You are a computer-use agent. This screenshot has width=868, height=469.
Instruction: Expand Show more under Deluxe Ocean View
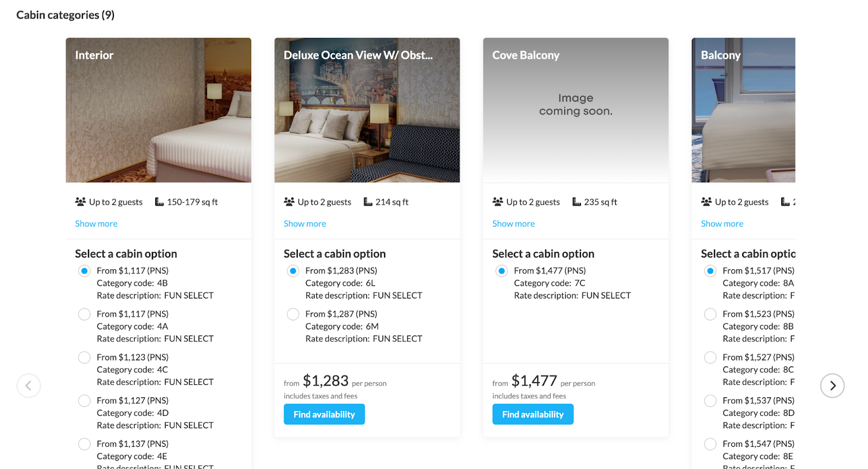point(305,224)
